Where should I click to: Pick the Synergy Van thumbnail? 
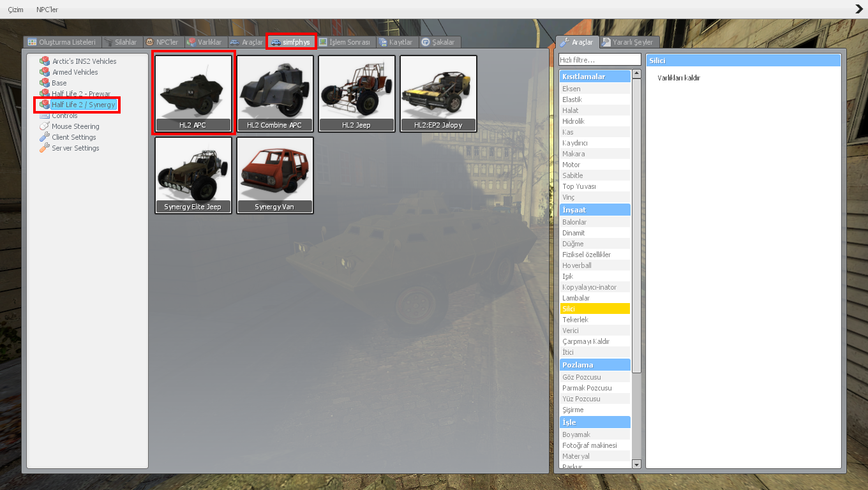(x=275, y=175)
